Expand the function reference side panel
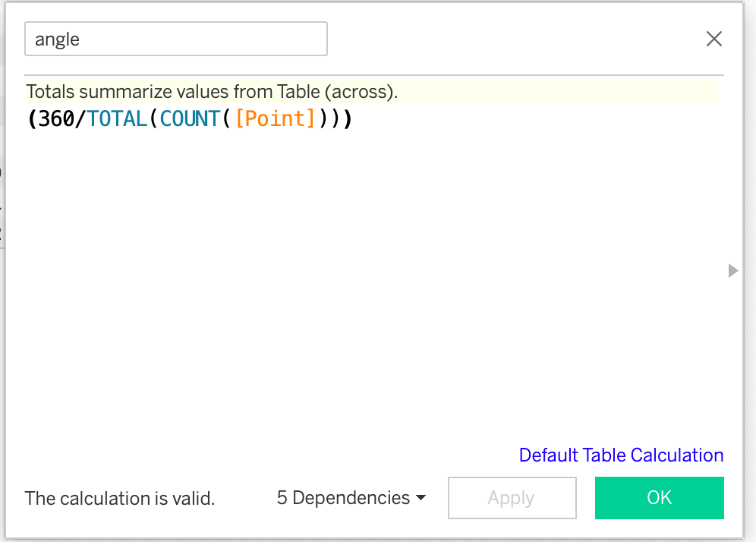This screenshot has width=756, height=542. [x=732, y=270]
